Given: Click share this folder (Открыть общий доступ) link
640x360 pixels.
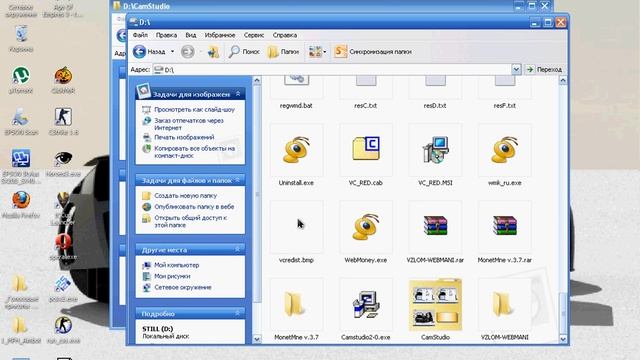Looking at the screenshot, I should click(190, 221).
